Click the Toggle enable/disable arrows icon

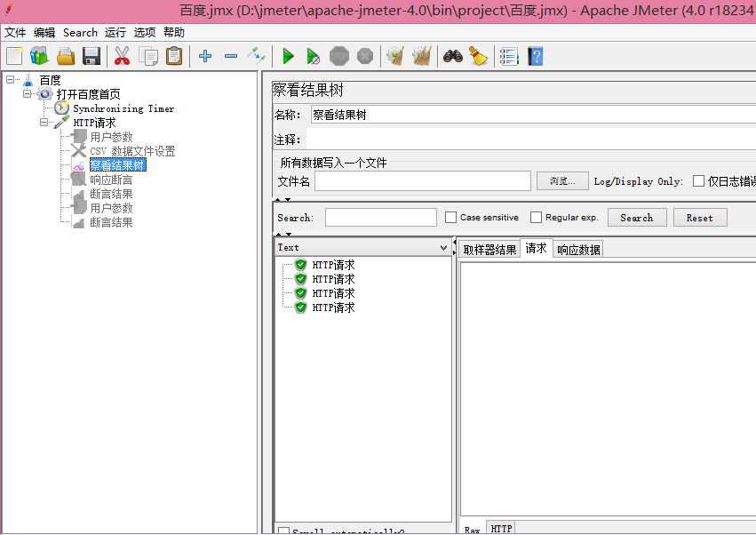click(257, 56)
